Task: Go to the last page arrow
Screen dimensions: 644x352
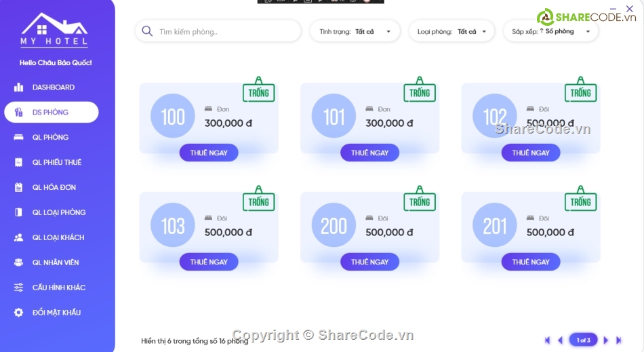Action: pos(619,340)
